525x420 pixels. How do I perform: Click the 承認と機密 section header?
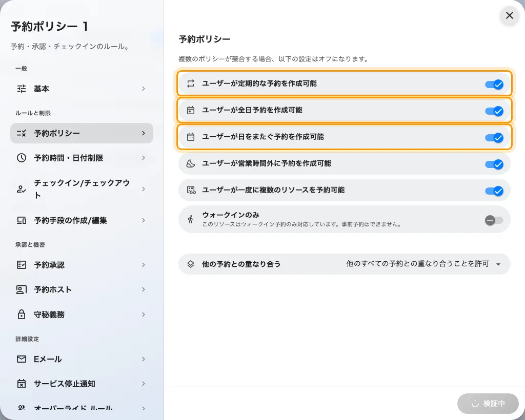30,245
